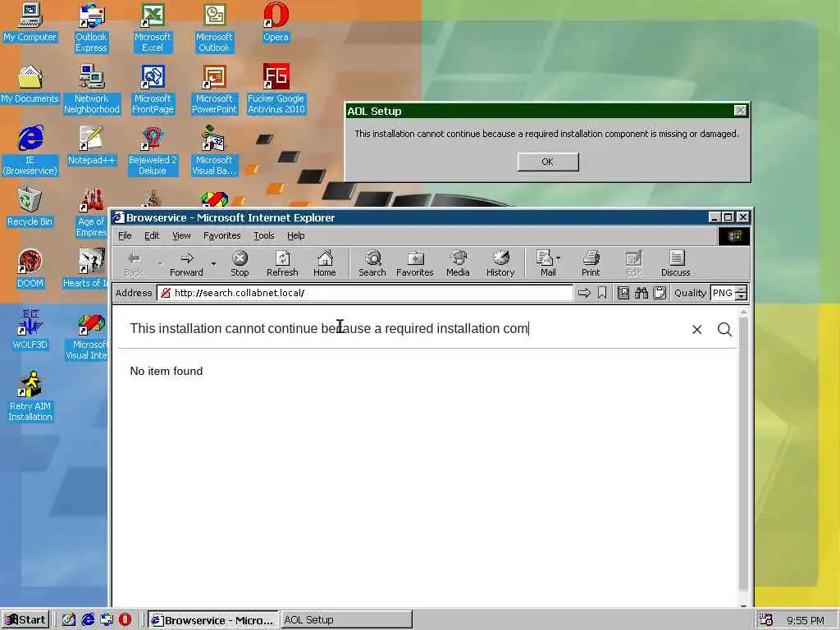Select the Bejeweled 2 Deluxe desktop icon
The width and height of the screenshot is (840, 630).
point(153,151)
